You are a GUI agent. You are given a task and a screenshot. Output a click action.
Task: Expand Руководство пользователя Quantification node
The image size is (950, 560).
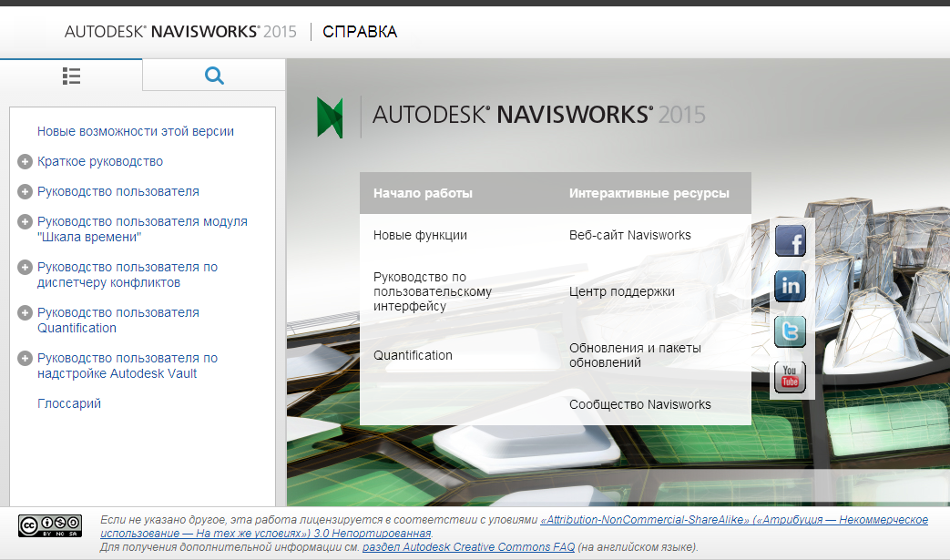coord(25,313)
